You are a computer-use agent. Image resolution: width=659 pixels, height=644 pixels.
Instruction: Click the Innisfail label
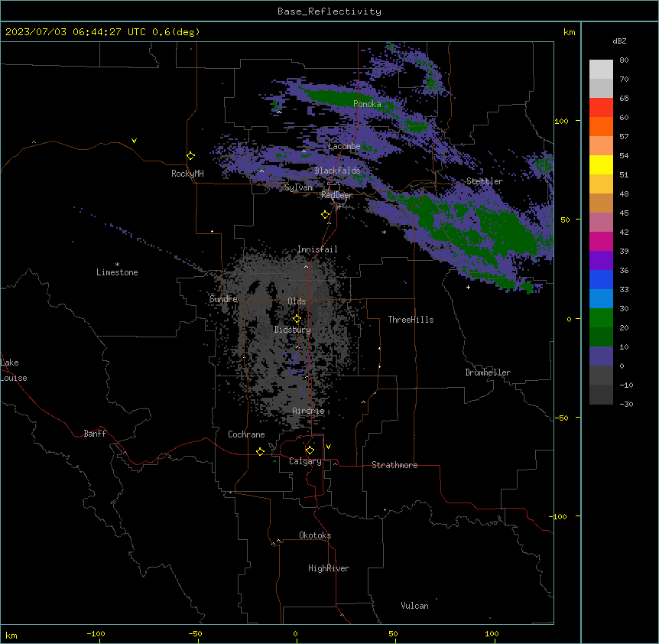tap(317, 249)
